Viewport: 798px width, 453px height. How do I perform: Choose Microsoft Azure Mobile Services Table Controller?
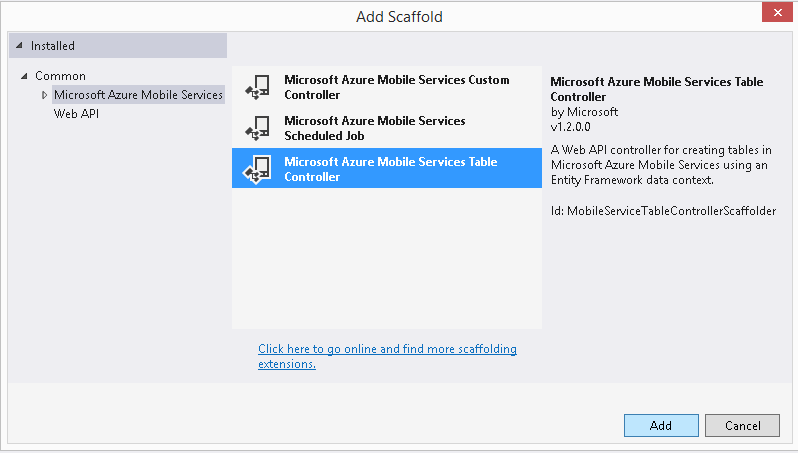coord(387,168)
